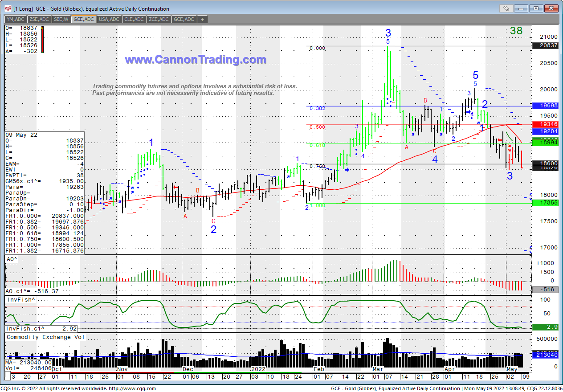Select the InvFish^ study label

20,300
